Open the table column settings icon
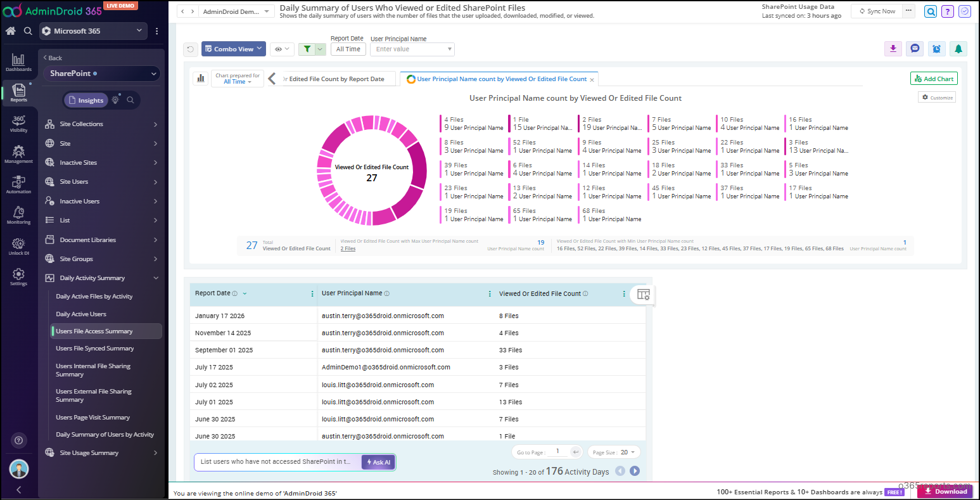 [x=644, y=294]
